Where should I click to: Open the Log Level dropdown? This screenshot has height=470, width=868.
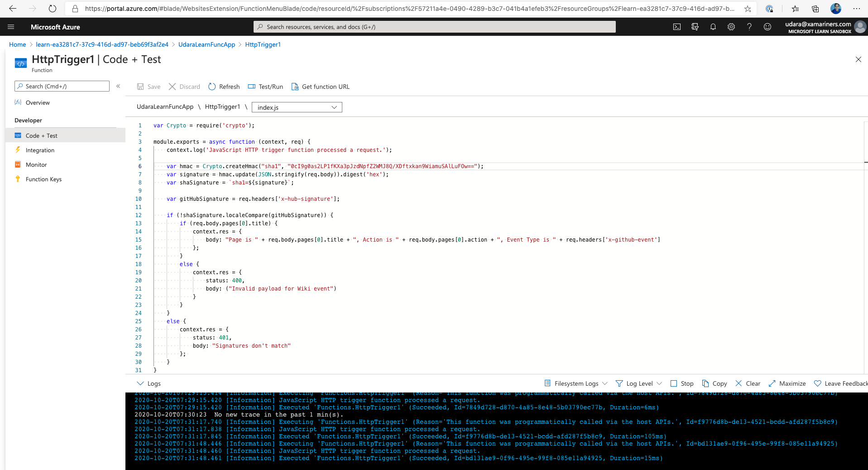click(x=639, y=383)
